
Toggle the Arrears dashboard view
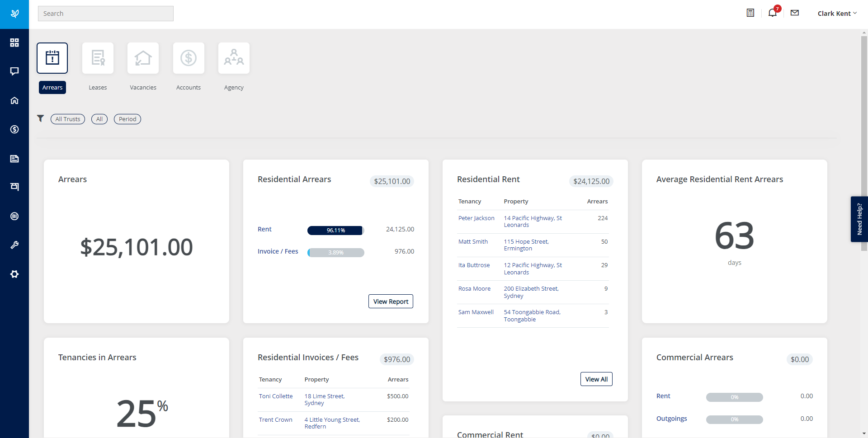(x=52, y=58)
